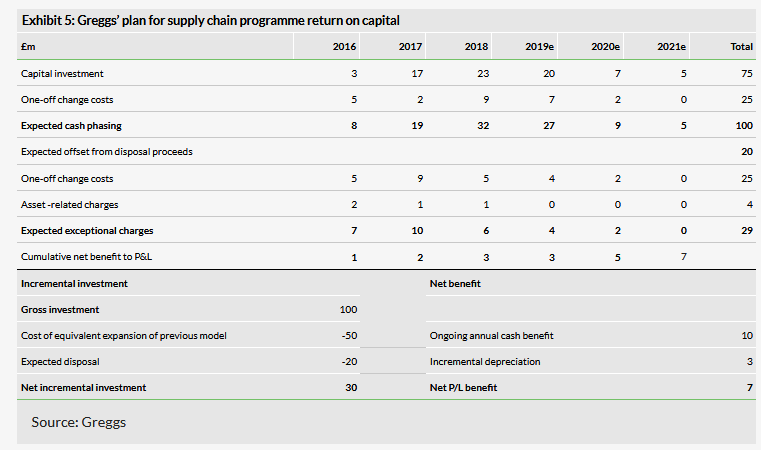The image size is (761, 450).
Task: Select the Asset-related charges row label
Action: [69, 205]
